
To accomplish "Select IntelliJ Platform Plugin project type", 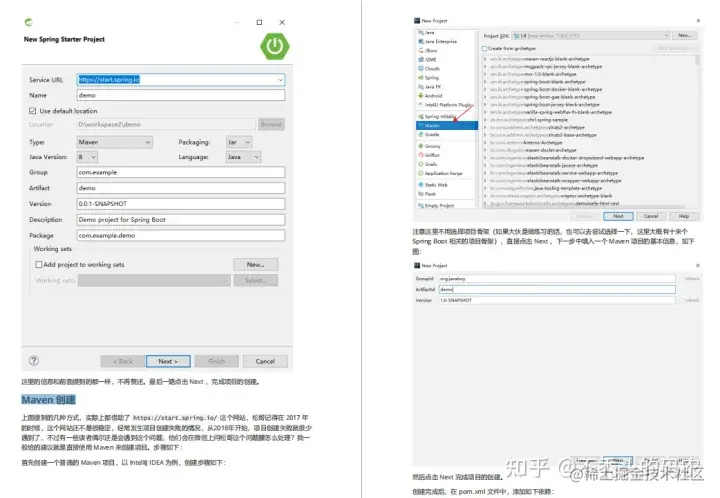I will [x=445, y=105].
